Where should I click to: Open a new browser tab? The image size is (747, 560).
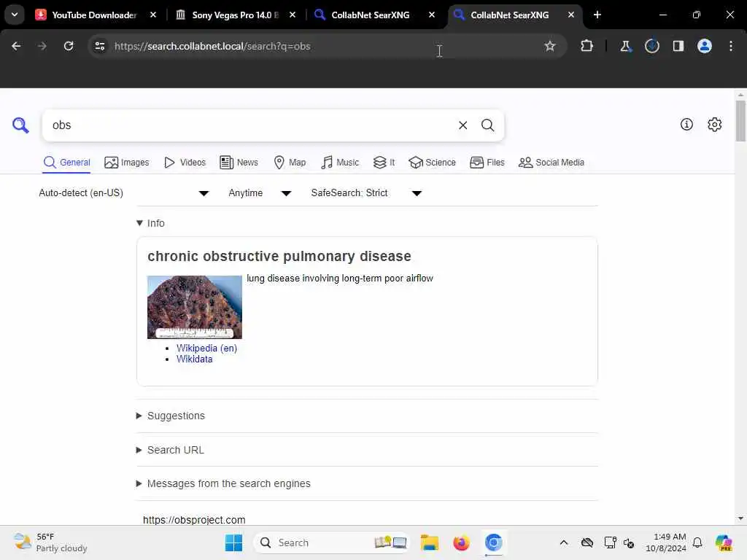tap(597, 15)
